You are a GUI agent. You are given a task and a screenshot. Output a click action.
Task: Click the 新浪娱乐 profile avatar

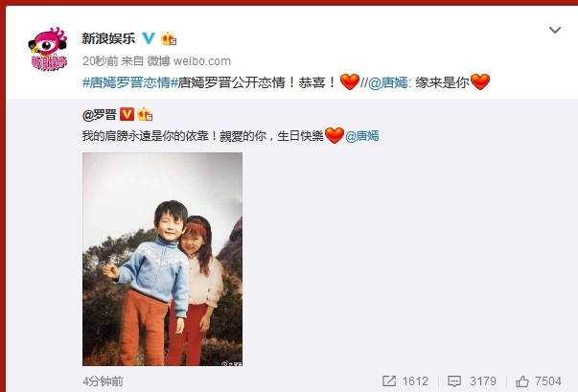click(x=48, y=49)
